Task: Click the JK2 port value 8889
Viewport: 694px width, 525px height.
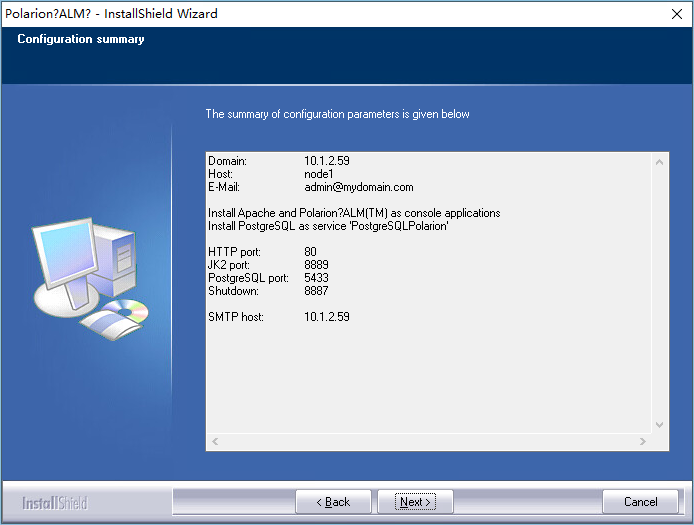Action: [x=316, y=265]
